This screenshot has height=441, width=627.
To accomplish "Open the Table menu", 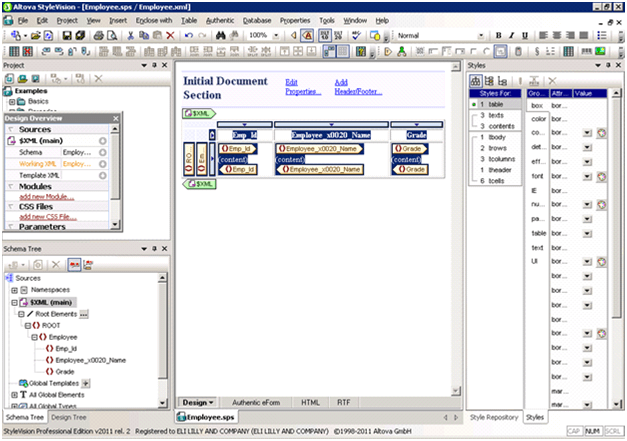I will [189, 20].
